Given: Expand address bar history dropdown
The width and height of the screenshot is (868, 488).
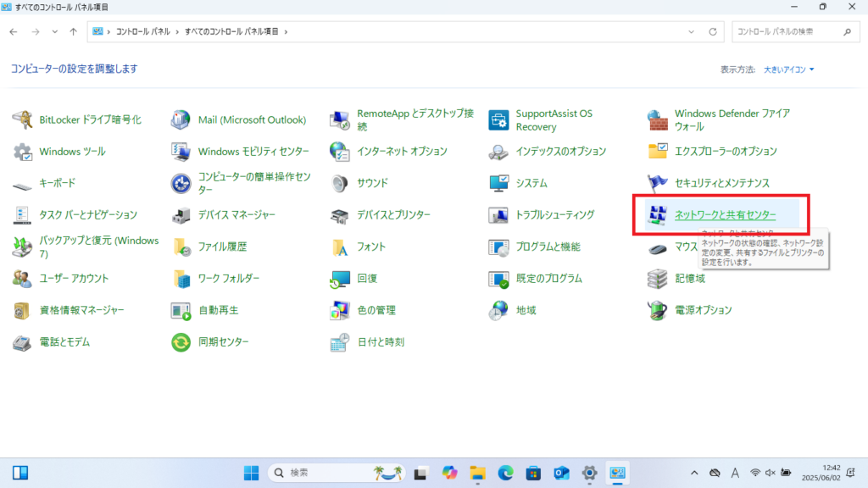Looking at the screenshot, I should point(691,31).
